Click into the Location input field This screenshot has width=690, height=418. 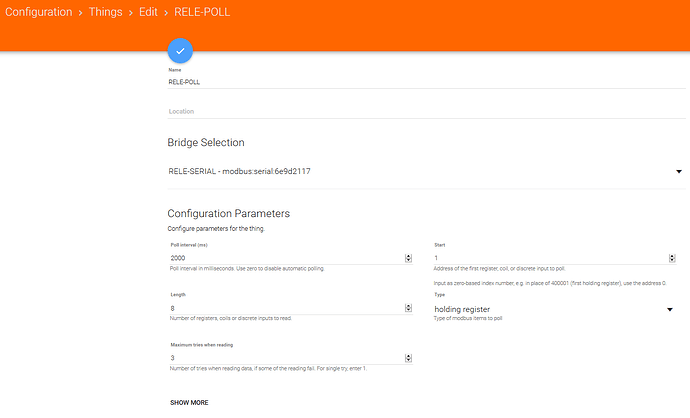coord(420,111)
